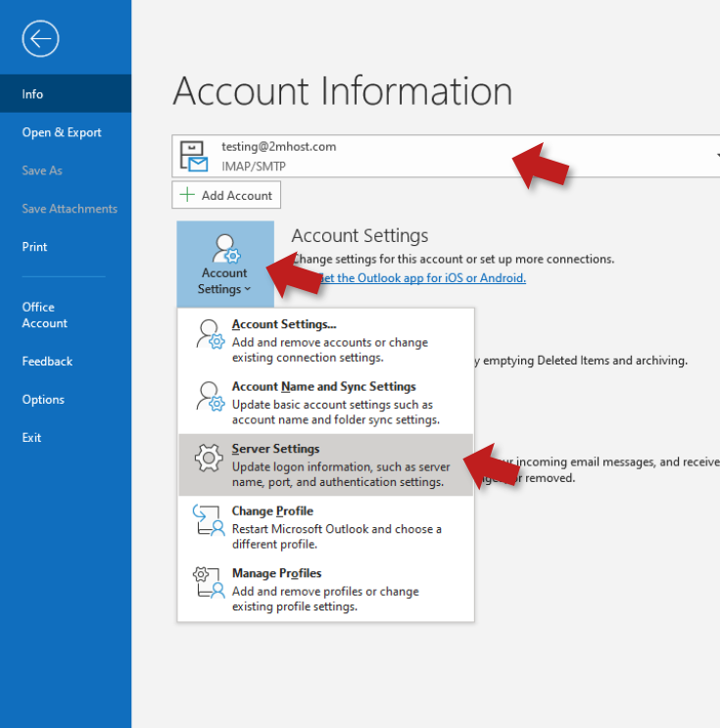Screen dimensions: 720x728
Task: Click the Account Name and Sync Settings icon
Action: [208, 396]
